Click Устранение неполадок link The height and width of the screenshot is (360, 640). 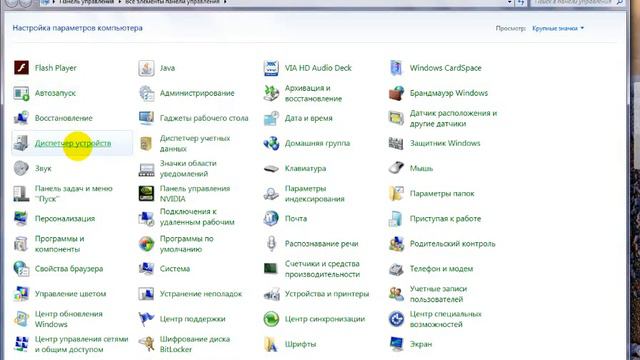point(200,294)
